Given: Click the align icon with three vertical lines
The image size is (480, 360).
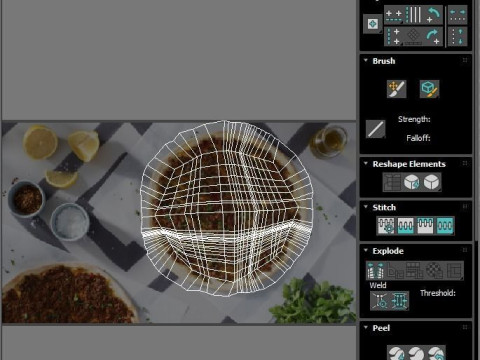Looking at the screenshot, I should pos(414,15).
